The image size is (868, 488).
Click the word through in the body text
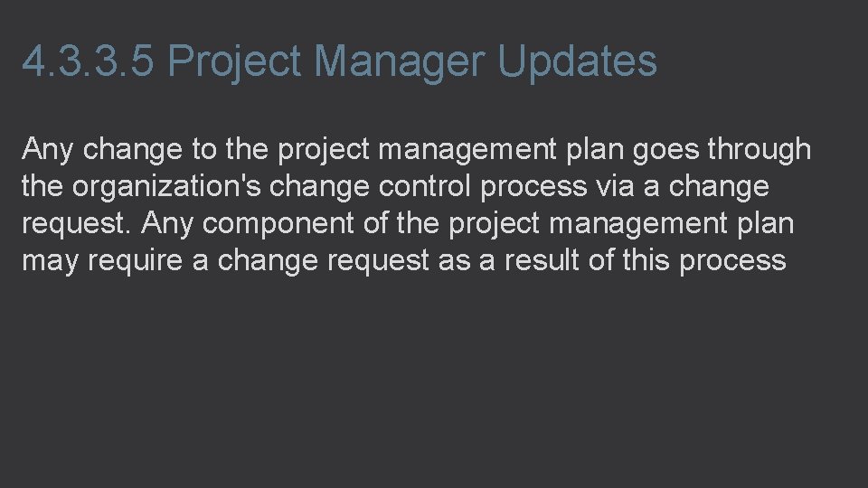pos(759,149)
